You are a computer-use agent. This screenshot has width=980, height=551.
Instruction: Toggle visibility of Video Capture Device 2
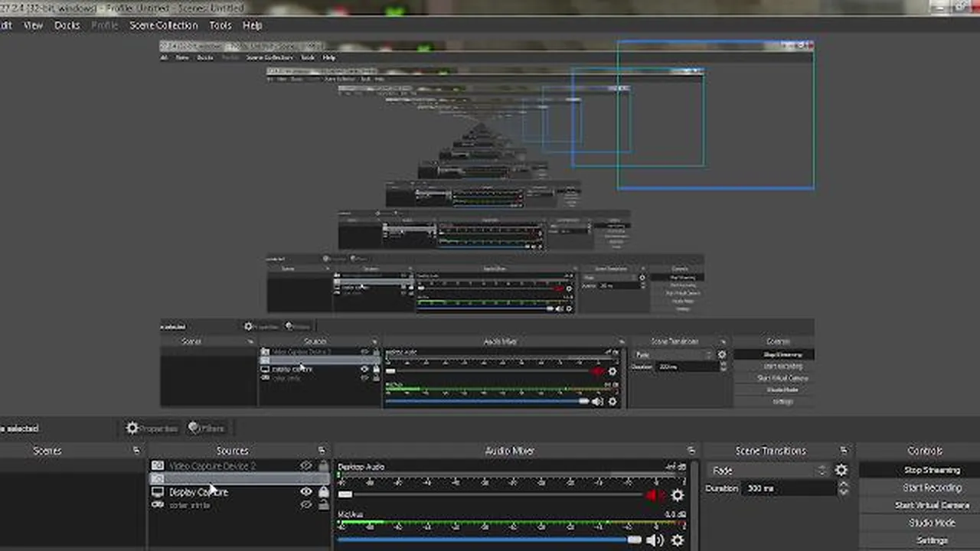point(306,465)
